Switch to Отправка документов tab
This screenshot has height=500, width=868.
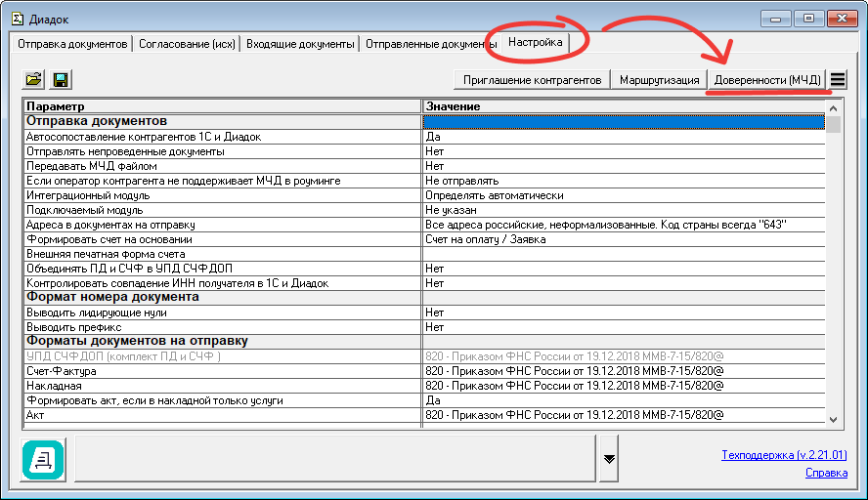(72, 44)
